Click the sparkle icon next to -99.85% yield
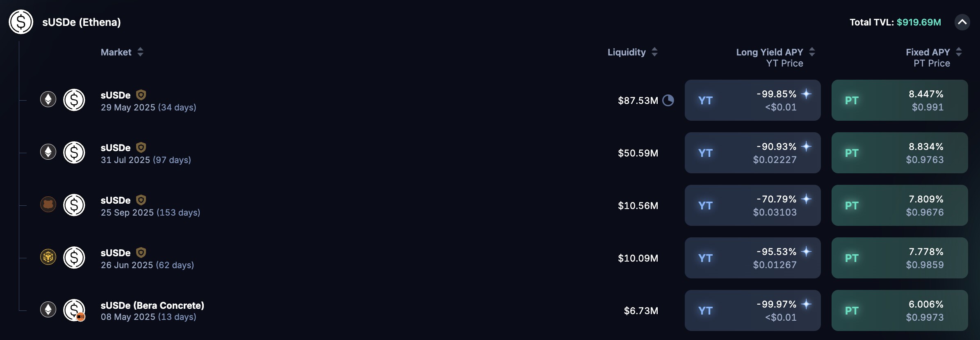 tap(806, 94)
